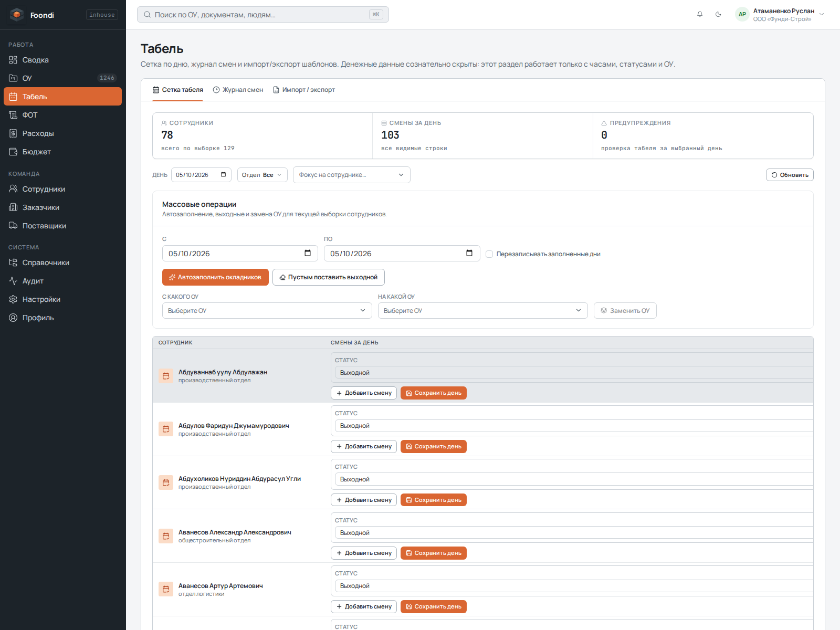Click calendar picker icon in ДЕНЬ date field

pos(223,175)
